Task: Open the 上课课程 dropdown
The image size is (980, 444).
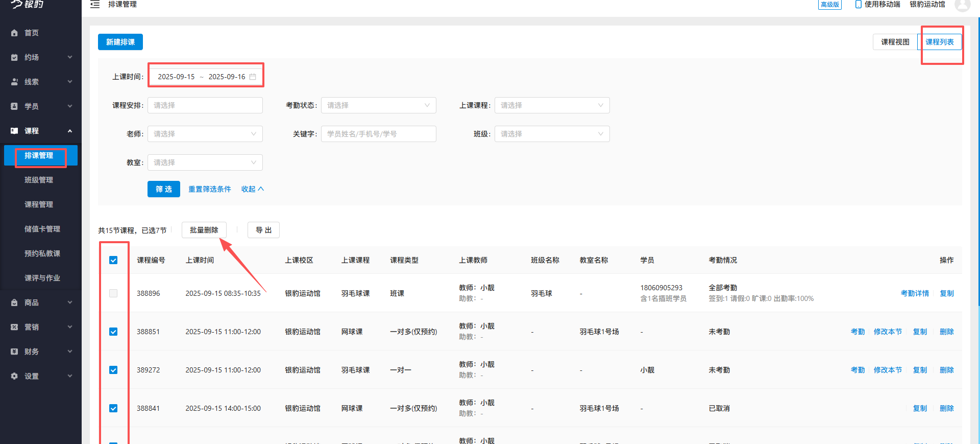Action: point(552,105)
